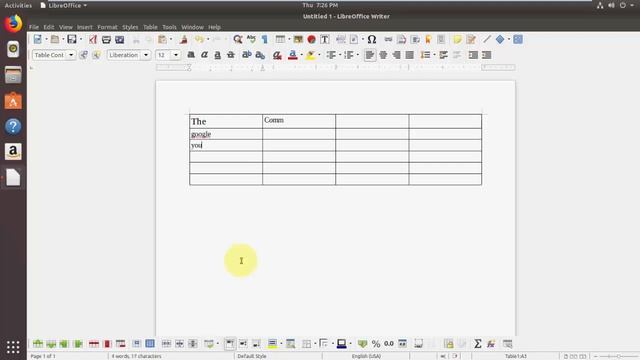Toggle Bold formatting

(x=191, y=55)
